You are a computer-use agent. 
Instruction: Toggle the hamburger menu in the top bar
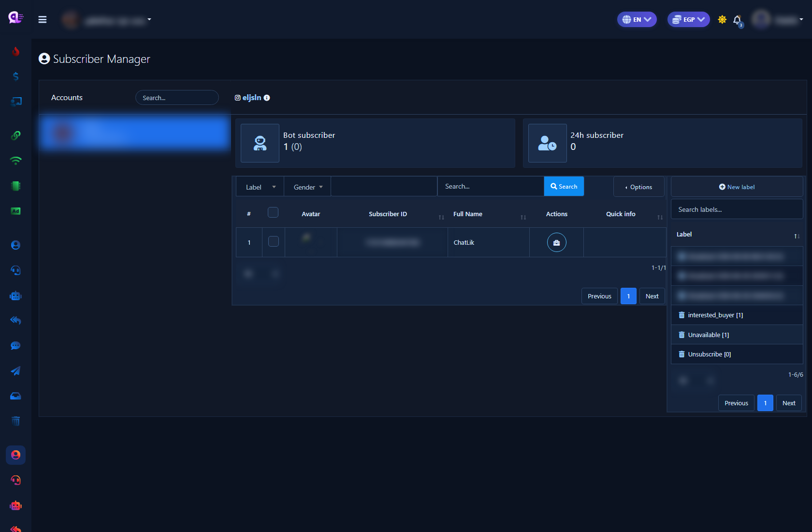point(43,19)
